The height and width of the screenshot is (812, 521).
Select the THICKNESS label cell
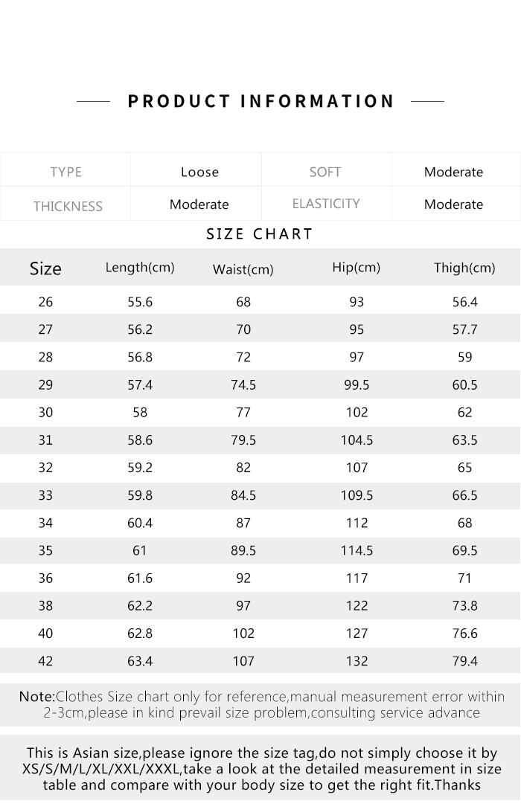click(x=67, y=206)
